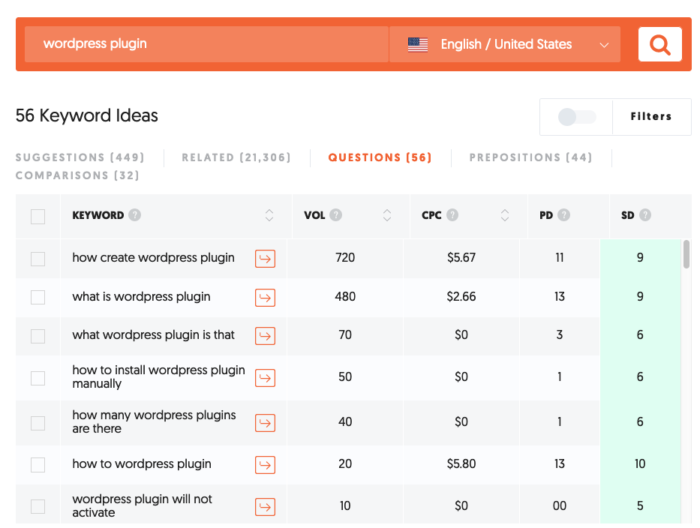Click the CPC value $2.66
This screenshot has height=528, width=700.
point(461,297)
